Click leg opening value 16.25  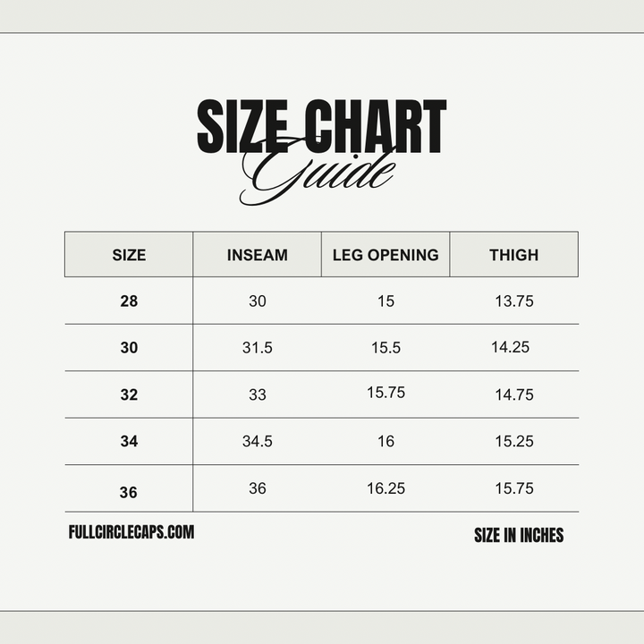tap(386, 488)
